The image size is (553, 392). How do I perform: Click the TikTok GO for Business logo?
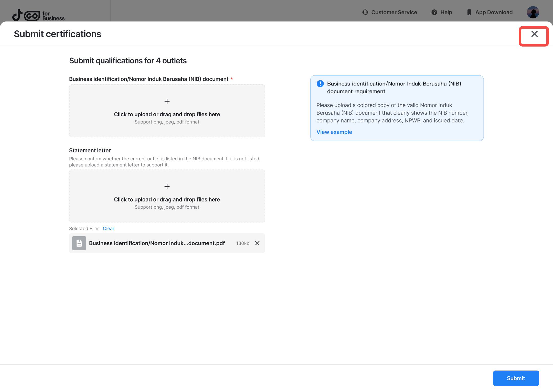pyautogui.click(x=38, y=16)
